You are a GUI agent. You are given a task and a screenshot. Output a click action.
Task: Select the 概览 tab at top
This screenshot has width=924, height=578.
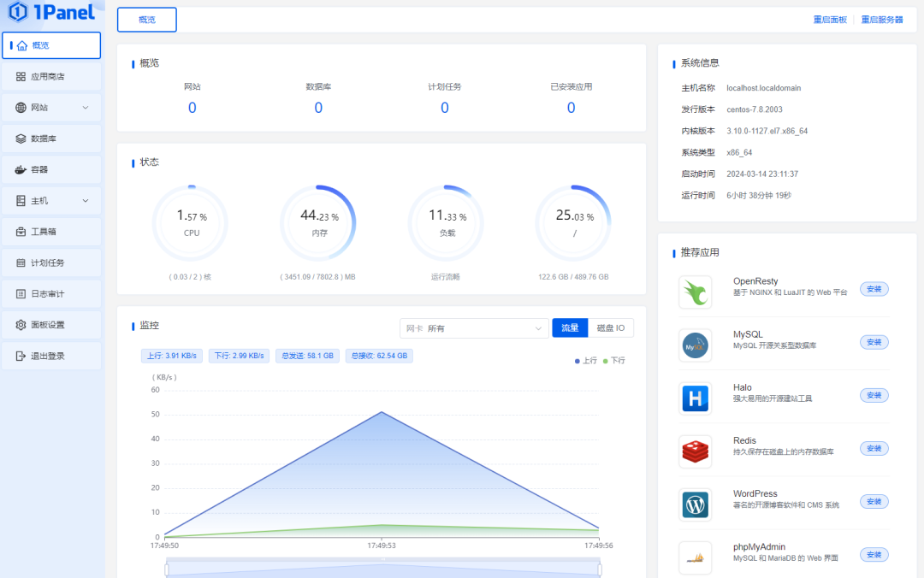[146, 20]
